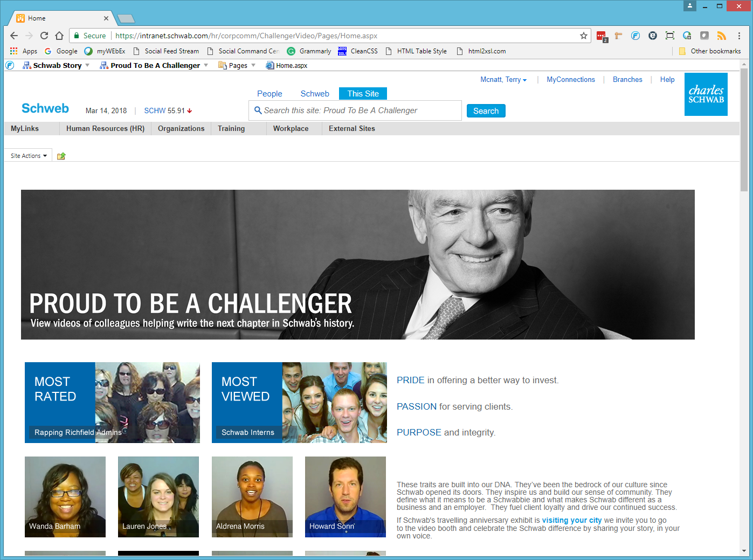Go to the browser Home icon
Screen dimensions: 753x560
coord(59,36)
